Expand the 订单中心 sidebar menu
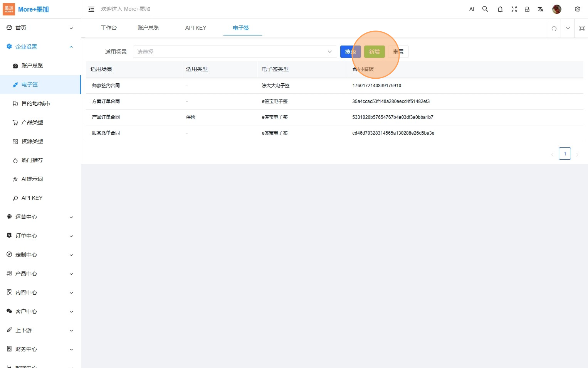The height and width of the screenshot is (368, 588). coord(40,236)
